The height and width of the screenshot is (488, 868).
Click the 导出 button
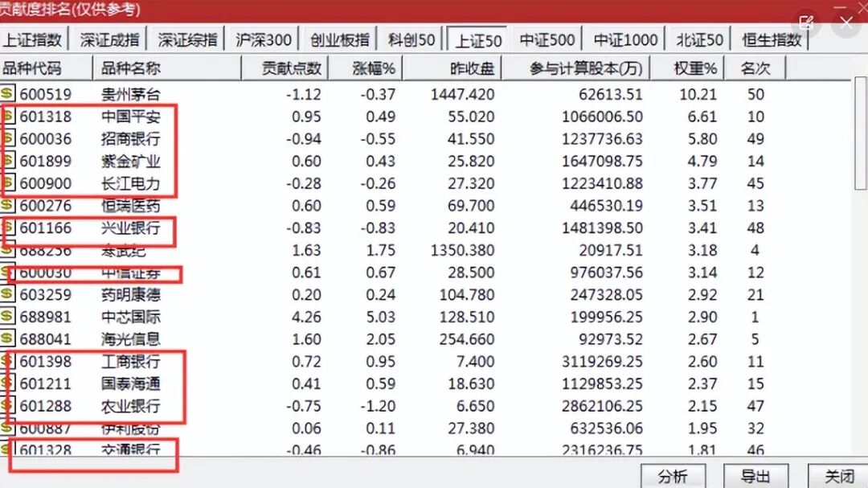click(x=755, y=477)
